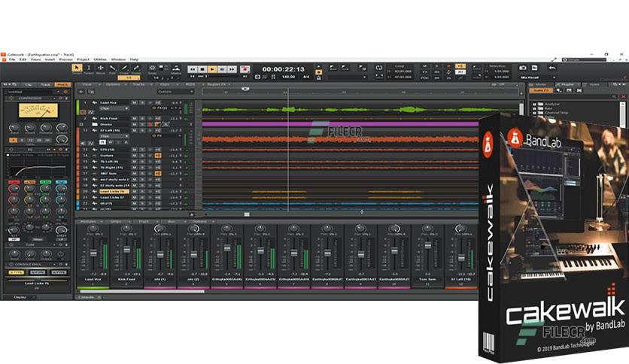Expand the Analyzer plugin folder

[534, 105]
